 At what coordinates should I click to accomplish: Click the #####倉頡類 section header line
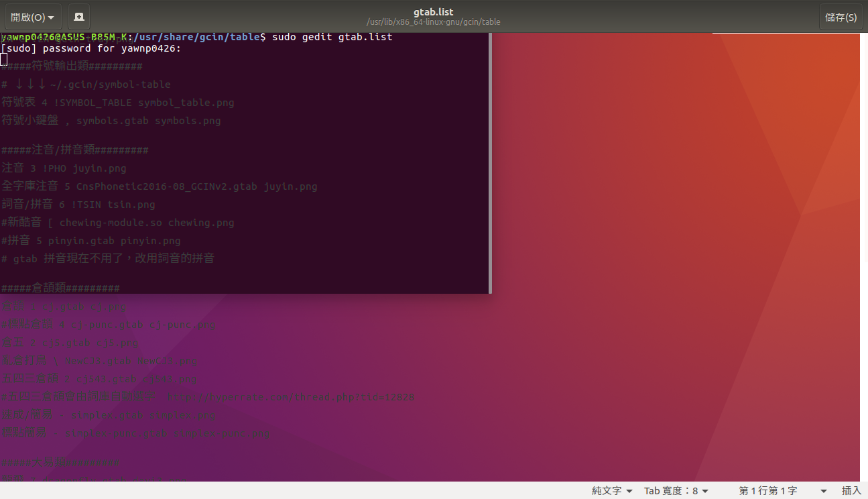click(x=60, y=288)
